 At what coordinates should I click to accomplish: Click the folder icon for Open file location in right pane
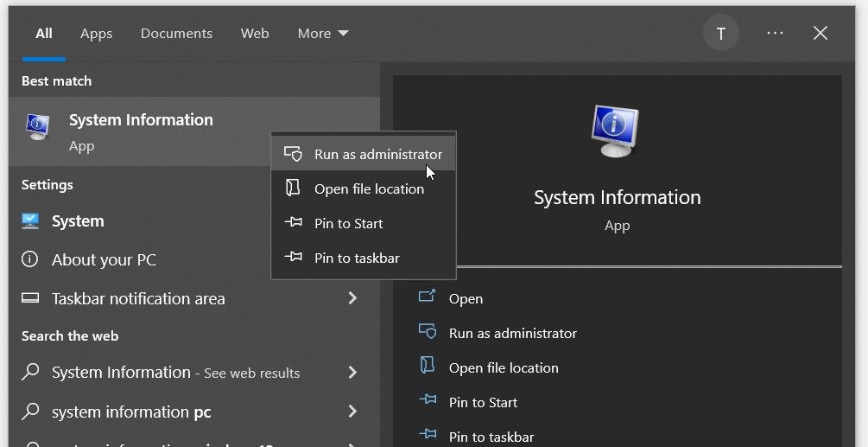[427, 366]
